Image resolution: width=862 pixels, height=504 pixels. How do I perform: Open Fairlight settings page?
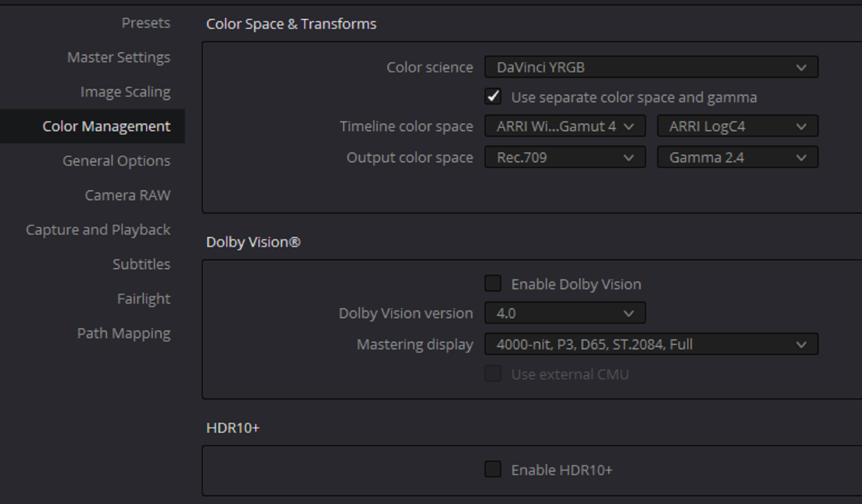pyautogui.click(x=143, y=299)
